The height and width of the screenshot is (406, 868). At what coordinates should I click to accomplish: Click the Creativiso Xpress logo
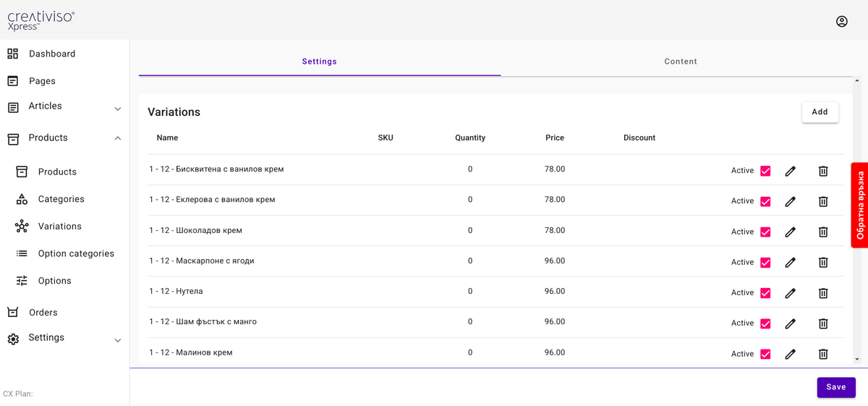click(x=41, y=20)
